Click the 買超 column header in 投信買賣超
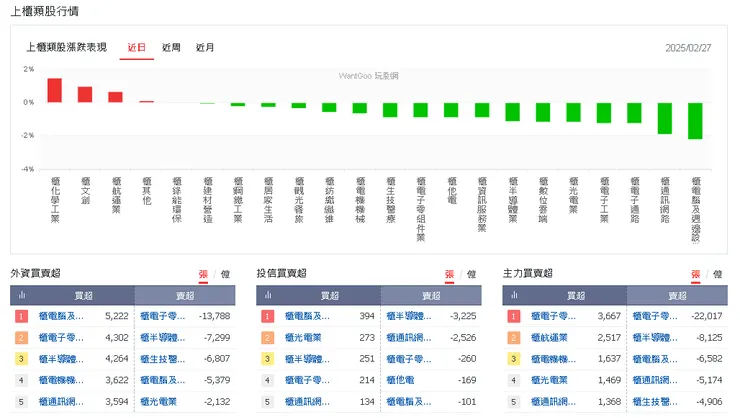The image size is (740, 418). [x=330, y=296]
